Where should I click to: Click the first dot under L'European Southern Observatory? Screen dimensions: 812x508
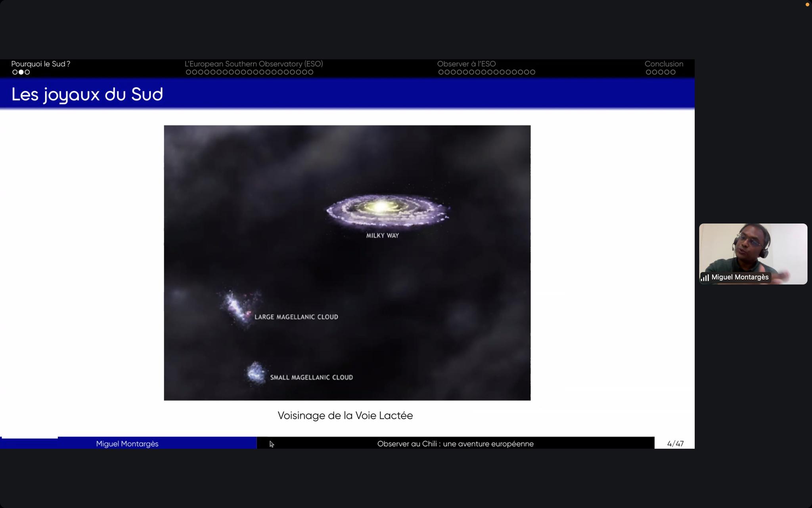pyautogui.click(x=188, y=72)
